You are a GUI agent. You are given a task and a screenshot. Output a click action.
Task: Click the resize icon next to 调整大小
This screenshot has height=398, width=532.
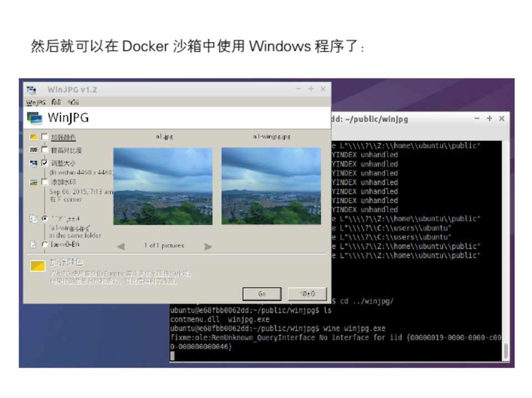(34, 163)
